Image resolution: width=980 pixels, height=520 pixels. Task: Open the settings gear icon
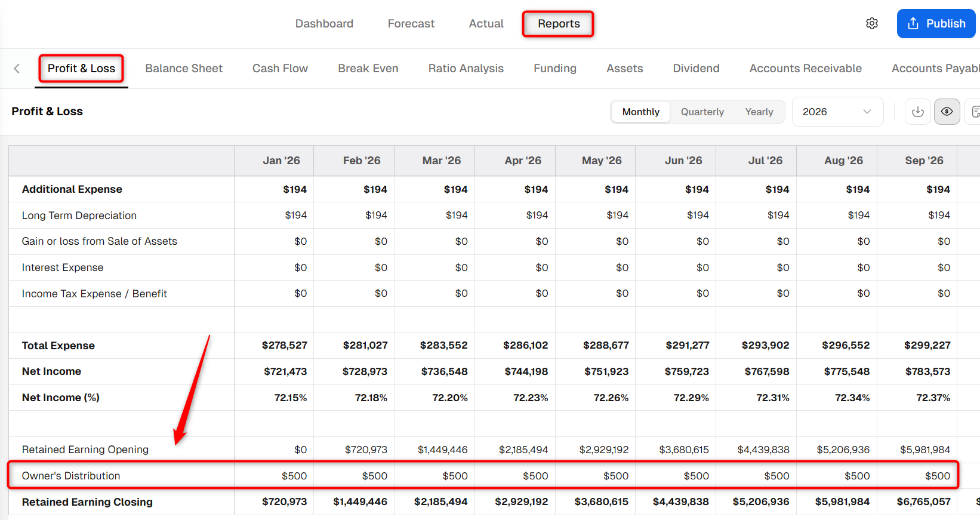coord(872,23)
